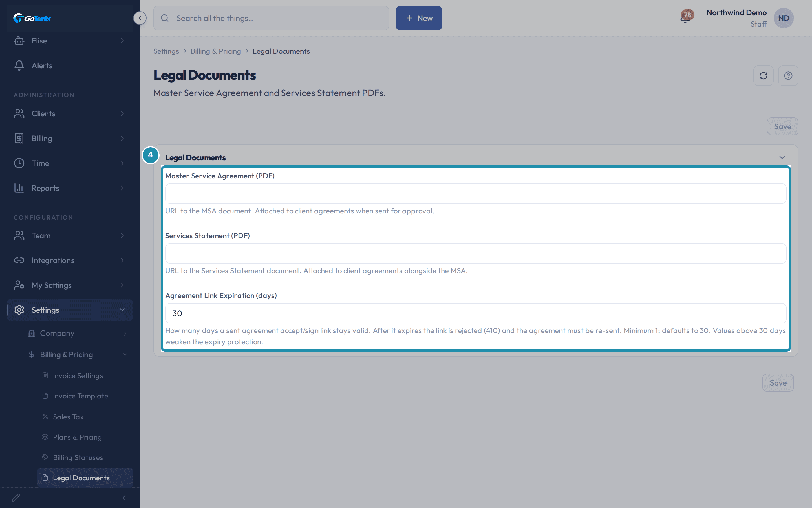Click the Elise robot icon
Viewport: 812px width, 508px height.
click(19, 41)
